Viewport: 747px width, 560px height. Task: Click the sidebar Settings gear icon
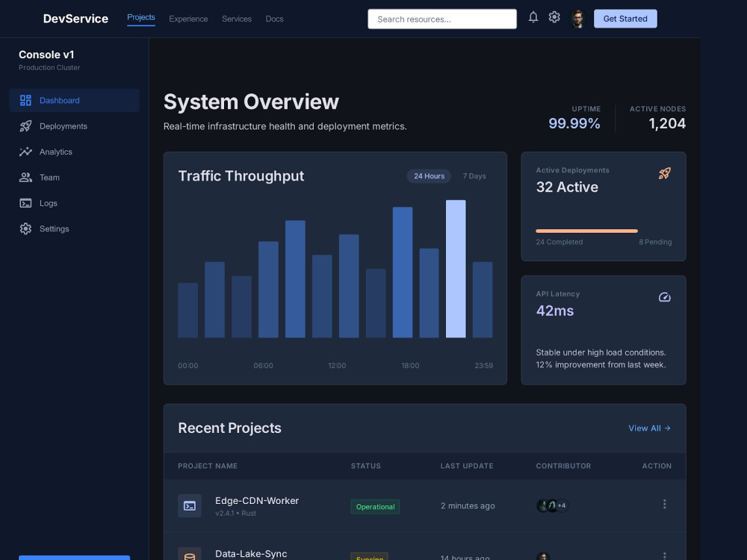25,228
